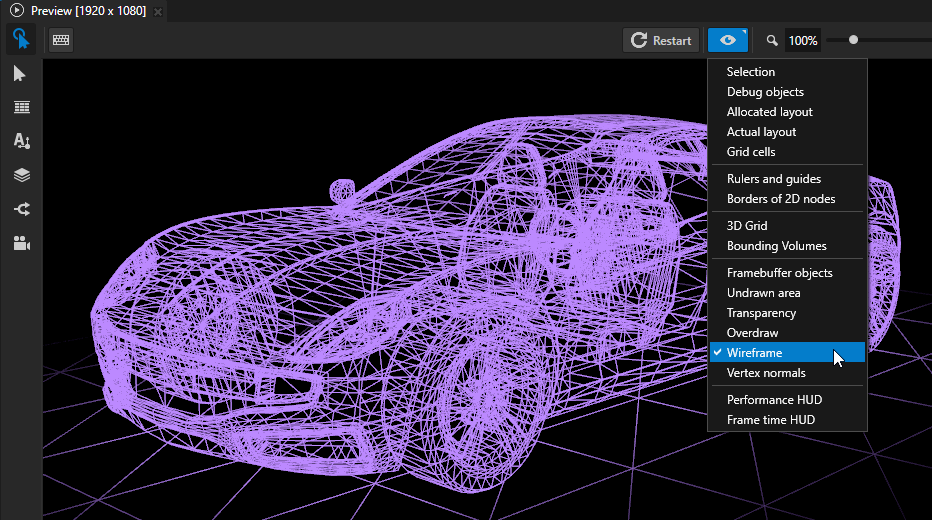This screenshot has width=932, height=520.
Task: Click the 100% zoom input field
Action: click(802, 41)
